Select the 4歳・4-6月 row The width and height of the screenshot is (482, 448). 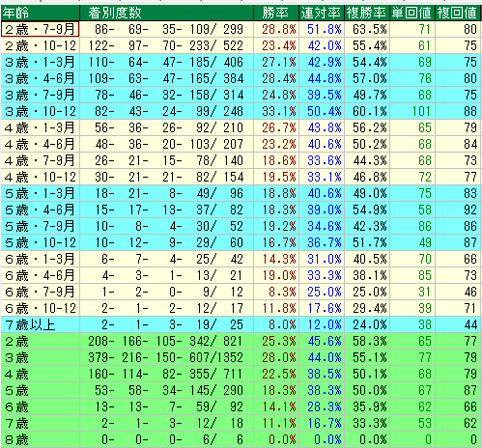pos(241,144)
